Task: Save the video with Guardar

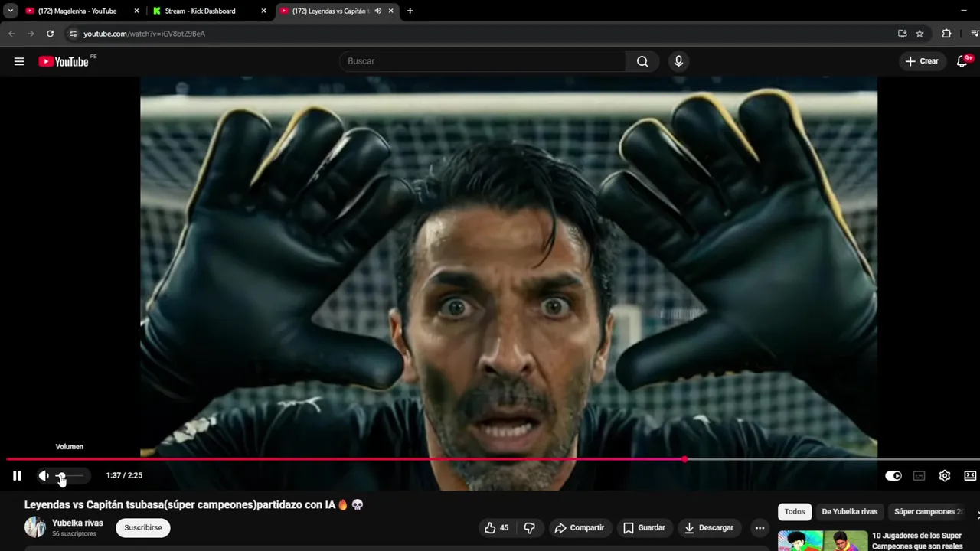Action: (x=644, y=527)
